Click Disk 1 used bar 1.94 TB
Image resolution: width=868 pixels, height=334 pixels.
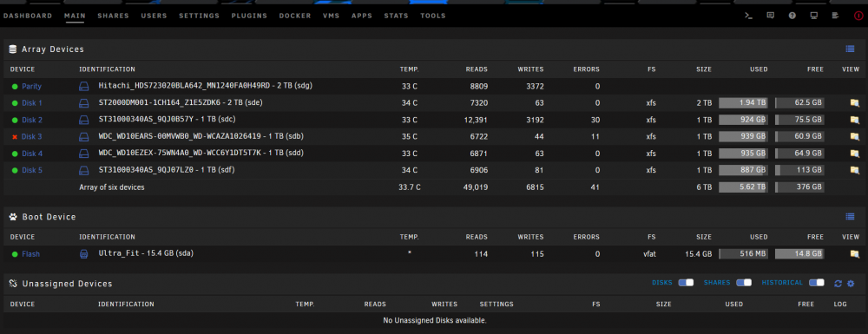[743, 103]
